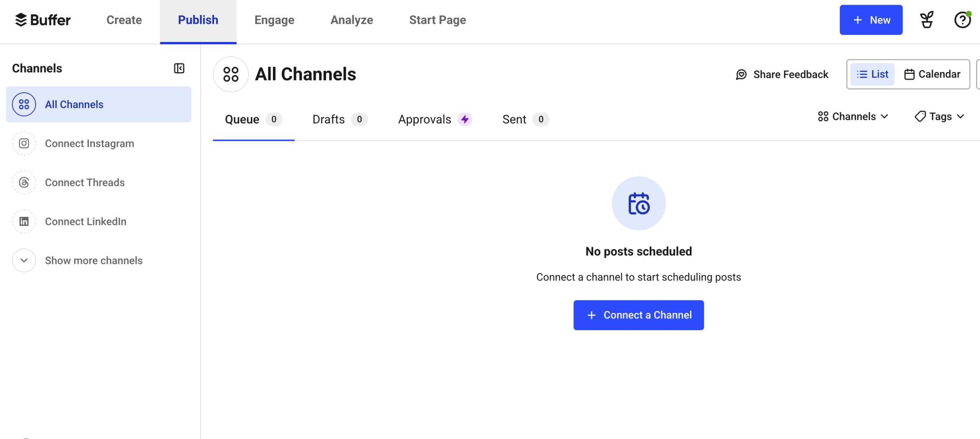Expand Show more channels chevron
This screenshot has height=439, width=980.
[24, 260]
